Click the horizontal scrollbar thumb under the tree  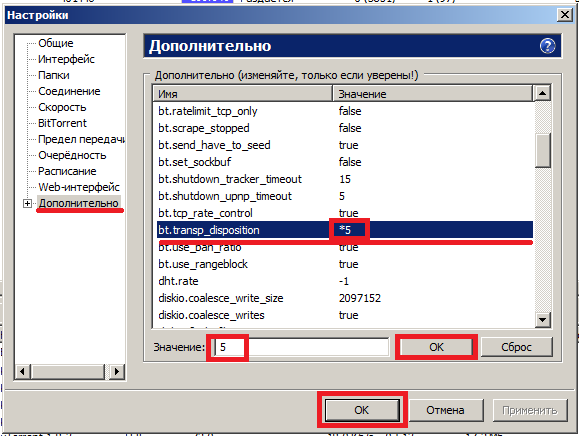68,371
